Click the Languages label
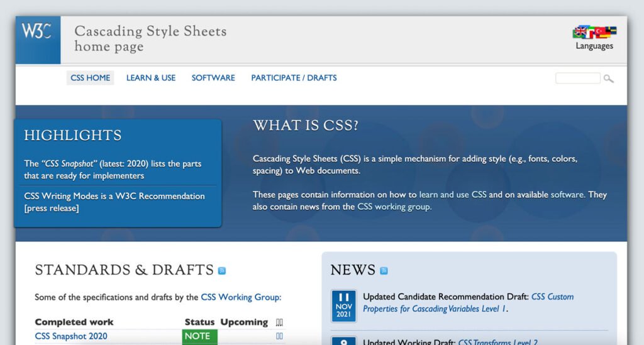Screen dimensions: 644x345 [594, 46]
